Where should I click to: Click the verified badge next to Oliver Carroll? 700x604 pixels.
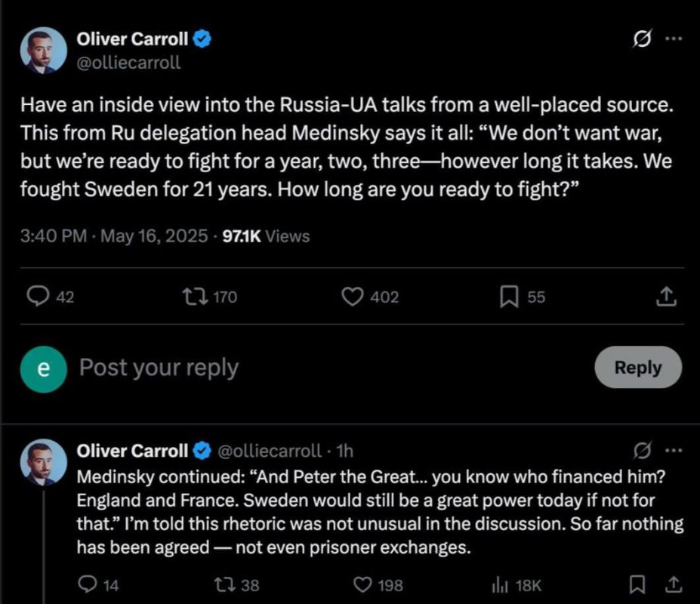[x=199, y=39]
